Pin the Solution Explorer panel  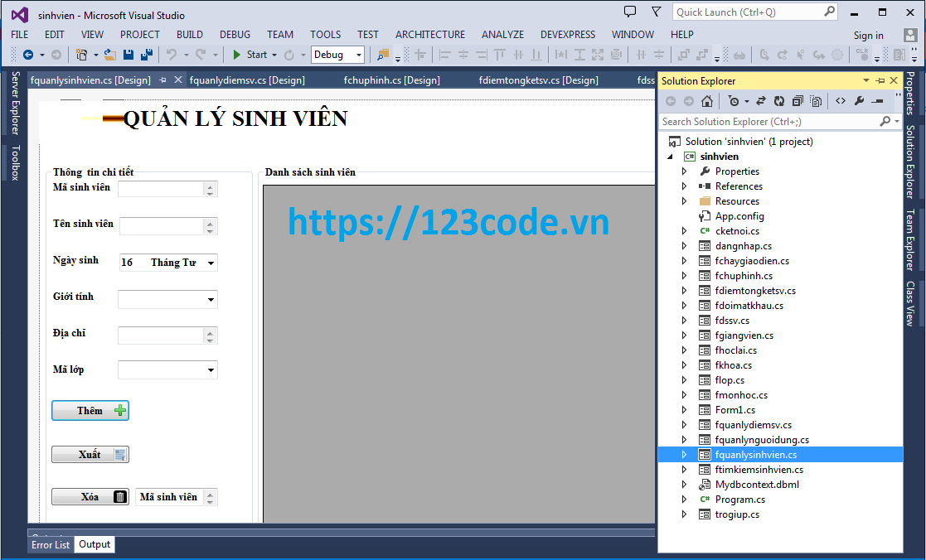[879, 80]
